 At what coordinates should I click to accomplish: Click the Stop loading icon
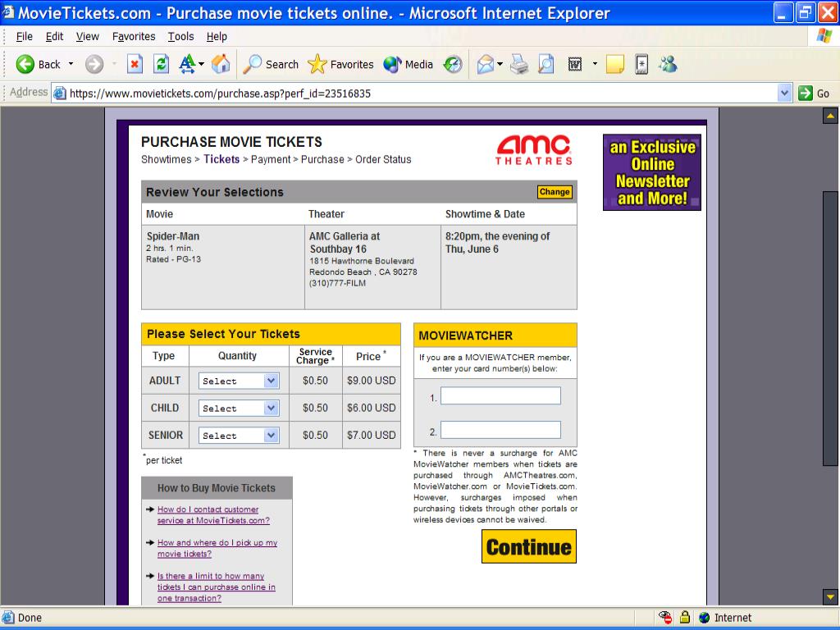pyautogui.click(x=135, y=64)
